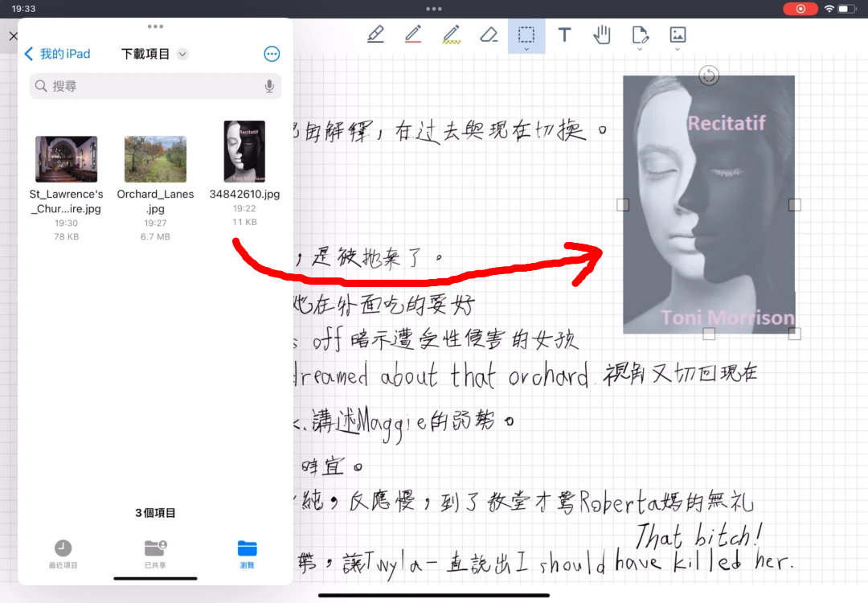Screen dimensions: 868x603
Task: Choose the eraser tool
Action: 489,35
